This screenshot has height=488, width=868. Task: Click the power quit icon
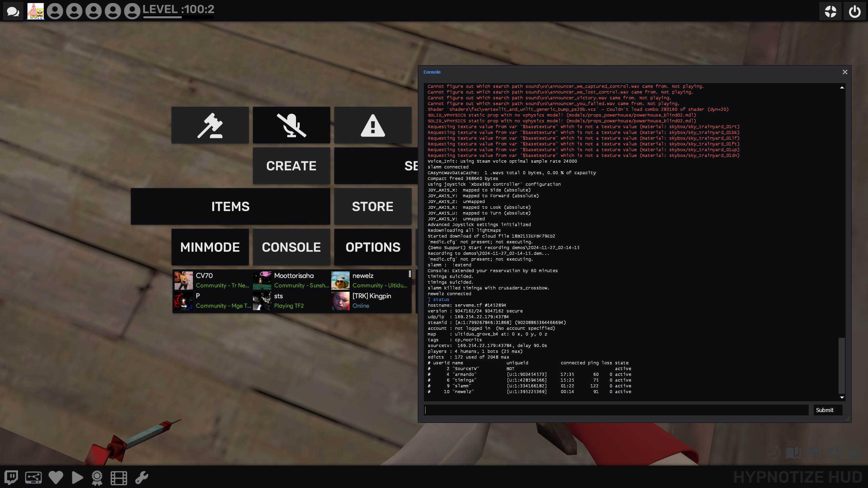pos(854,11)
